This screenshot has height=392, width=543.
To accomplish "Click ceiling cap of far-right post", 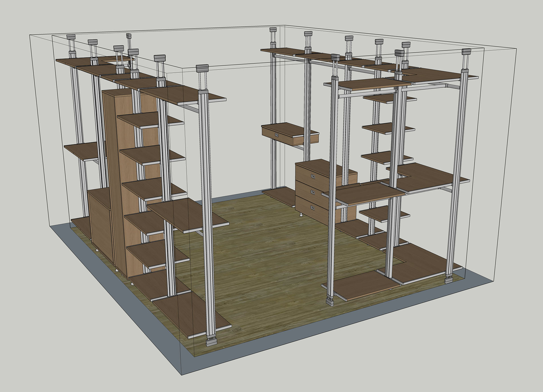I will [466, 52].
